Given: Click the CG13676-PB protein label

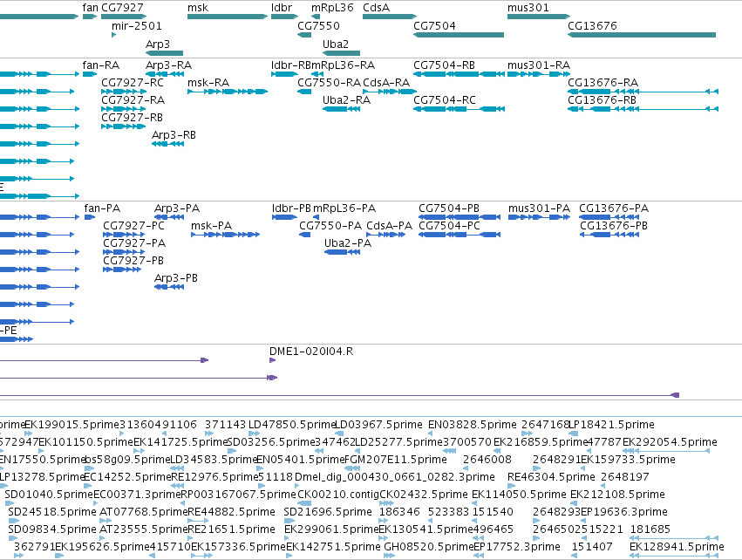Looking at the screenshot, I should pos(614,226).
